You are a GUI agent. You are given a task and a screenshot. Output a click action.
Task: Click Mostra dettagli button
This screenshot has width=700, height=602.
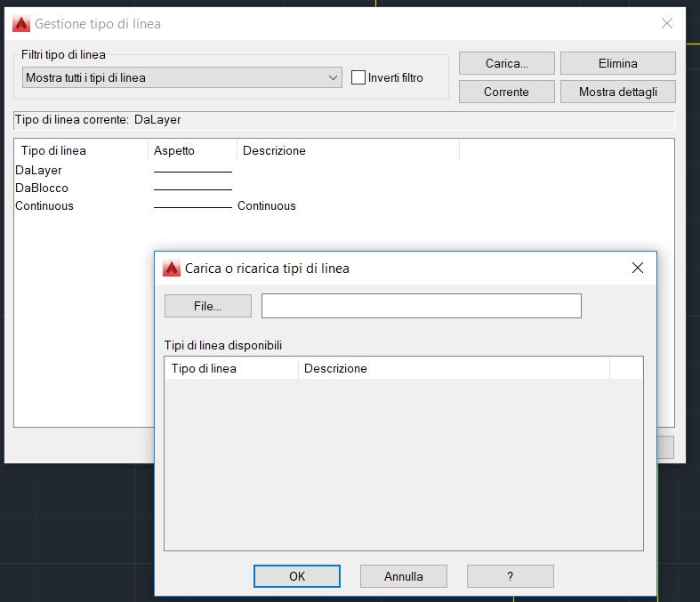coord(618,92)
